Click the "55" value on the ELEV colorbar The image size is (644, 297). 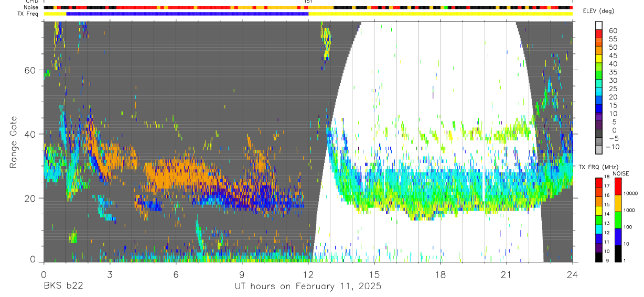613,39
